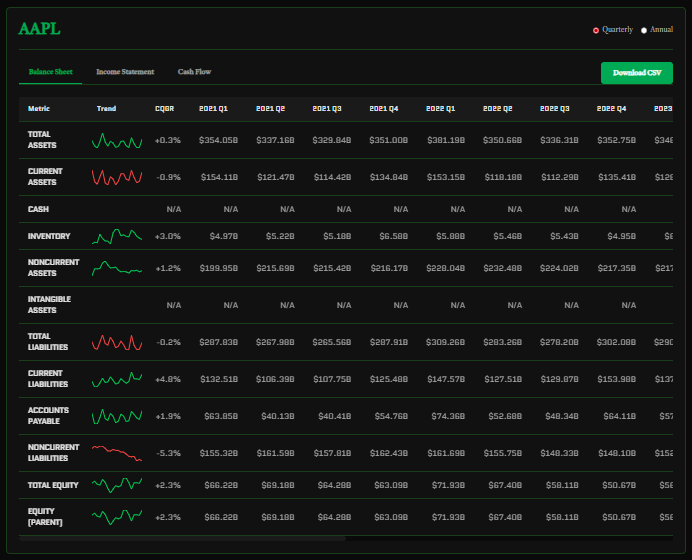Viewport: 692px width, 560px height.
Task: Click the 2022 Q1 column header
Action: (x=440, y=109)
